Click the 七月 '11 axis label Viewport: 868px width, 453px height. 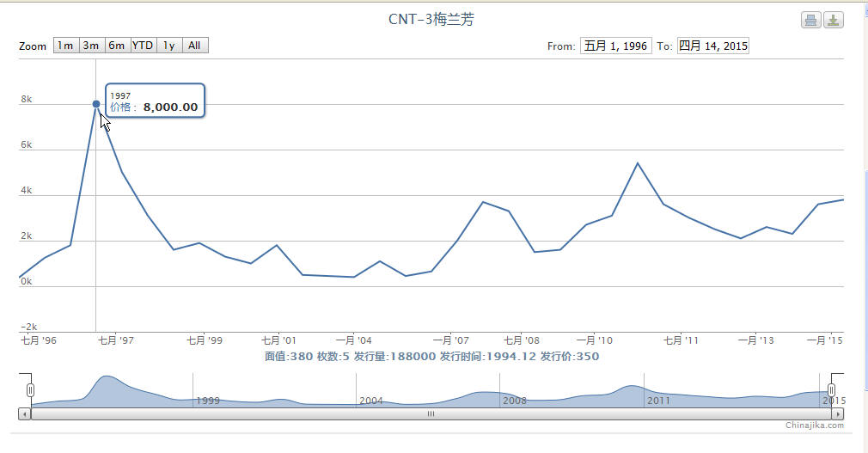point(681,340)
